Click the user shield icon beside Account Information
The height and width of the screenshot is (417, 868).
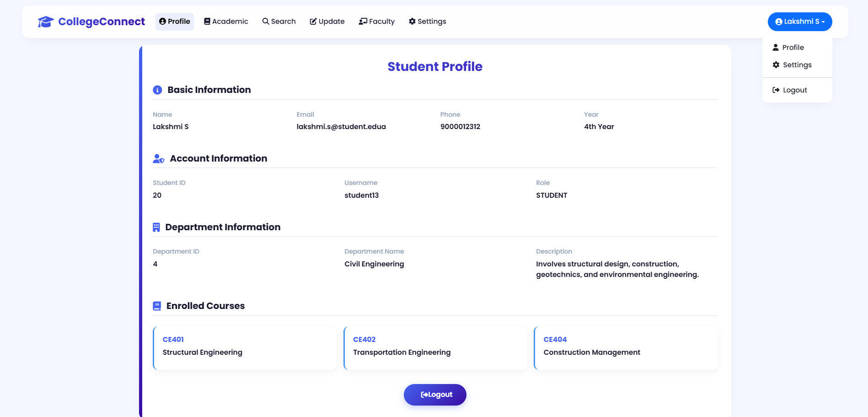pos(159,159)
